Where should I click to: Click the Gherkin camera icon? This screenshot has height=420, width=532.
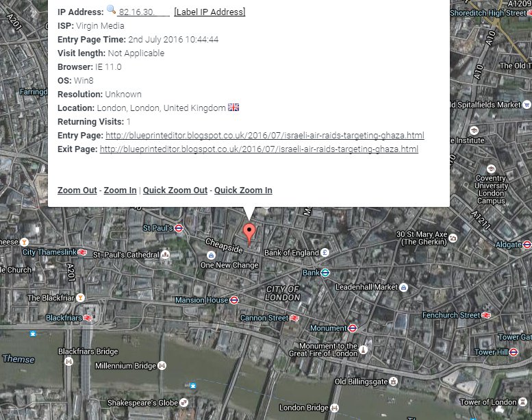(x=453, y=238)
